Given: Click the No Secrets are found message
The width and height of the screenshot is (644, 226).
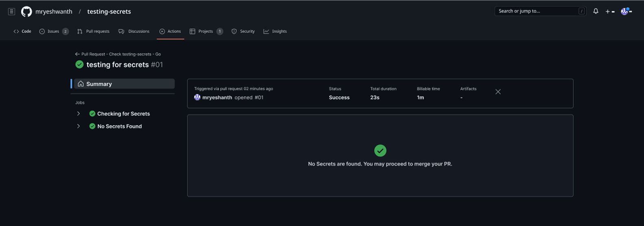Looking at the screenshot, I should tap(380, 164).
